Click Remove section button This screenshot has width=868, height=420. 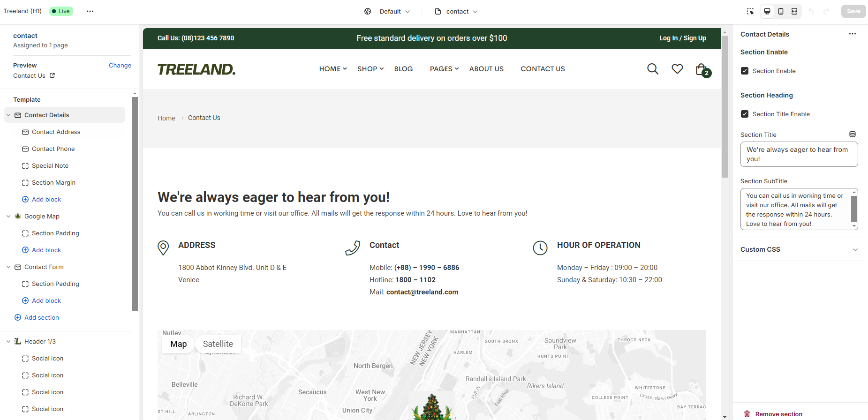pyautogui.click(x=773, y=414)
